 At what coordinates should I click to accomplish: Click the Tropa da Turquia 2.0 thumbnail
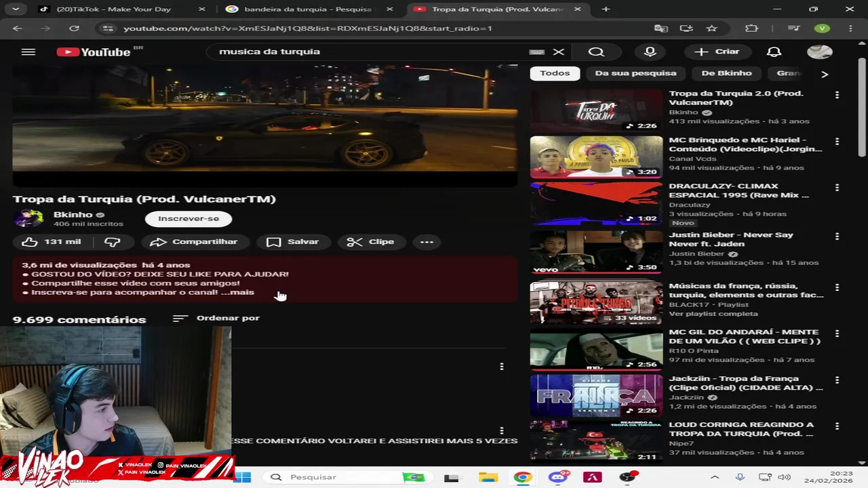point(596,111)
